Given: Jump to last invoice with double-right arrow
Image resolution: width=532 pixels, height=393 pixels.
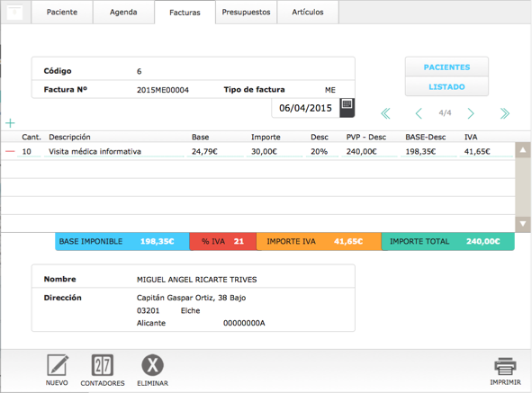Looking at the screenshot, I should pos(504,113).
